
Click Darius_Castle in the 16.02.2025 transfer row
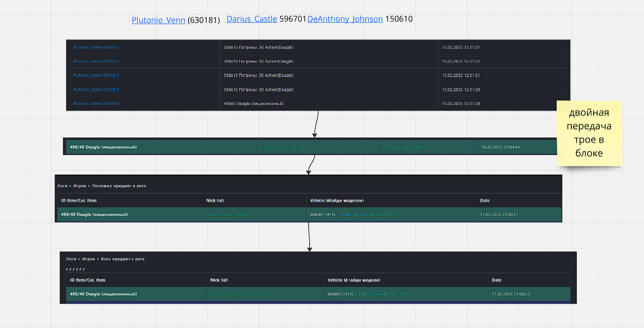(x=406, y=147)
